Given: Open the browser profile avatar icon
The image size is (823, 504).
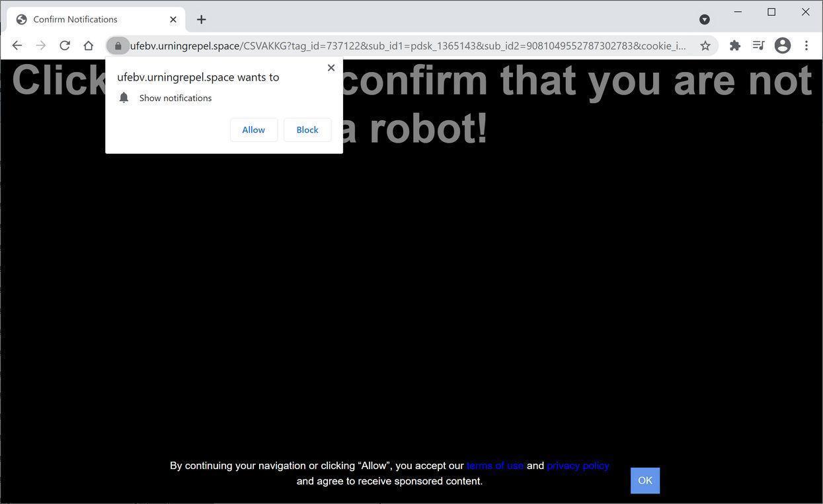Looking at the screenshot, I should [782, 45].
